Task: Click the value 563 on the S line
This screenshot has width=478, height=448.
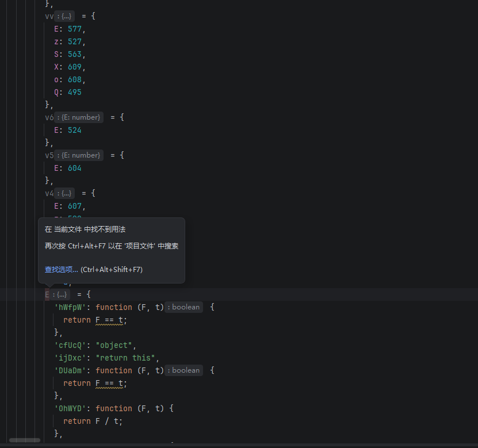Action: click(75, 54)
